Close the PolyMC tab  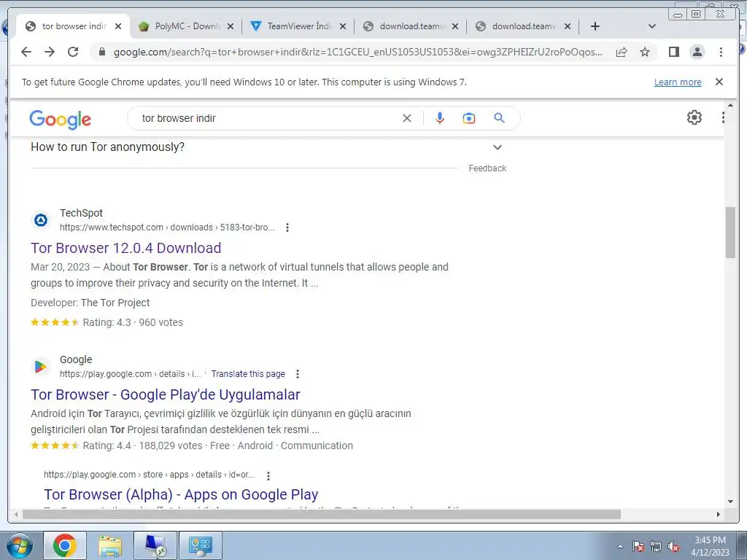pyautogui.click(x=231, y=27)
